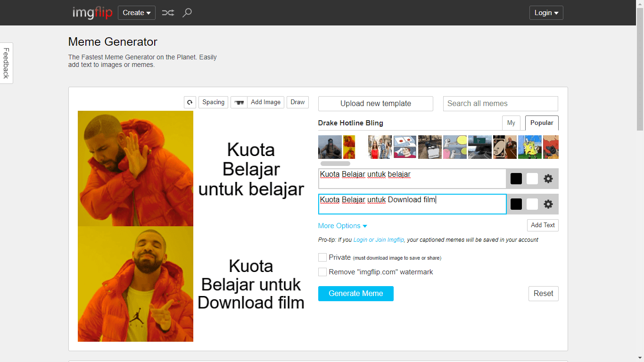Open the Login dropdown menu

(x=546, y=13)
